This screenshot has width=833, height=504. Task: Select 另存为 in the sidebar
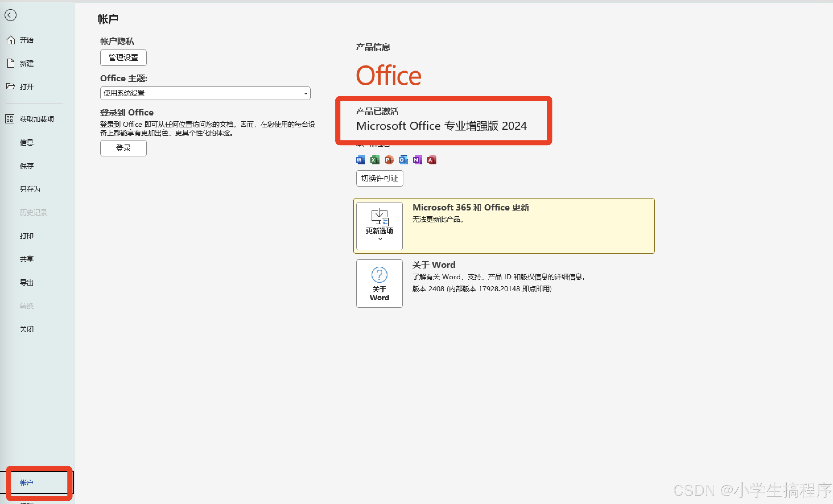tap(30, 189)
